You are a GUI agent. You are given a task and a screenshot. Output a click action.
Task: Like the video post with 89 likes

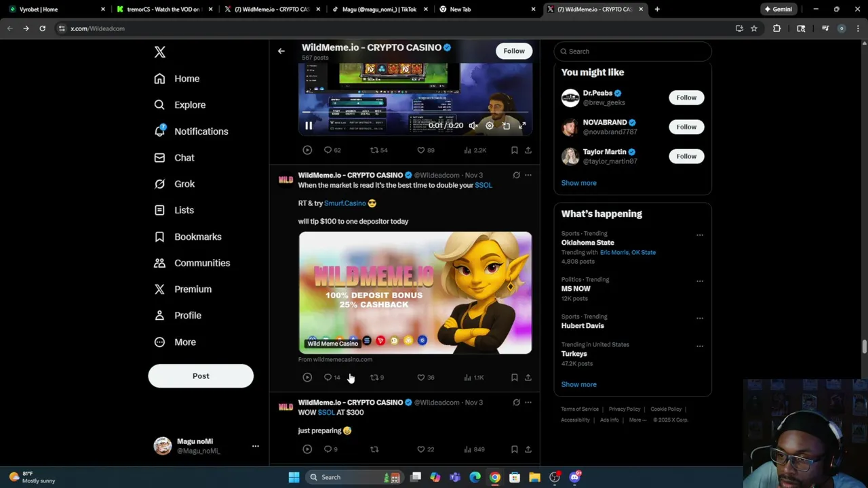click(x=425, y=150)
